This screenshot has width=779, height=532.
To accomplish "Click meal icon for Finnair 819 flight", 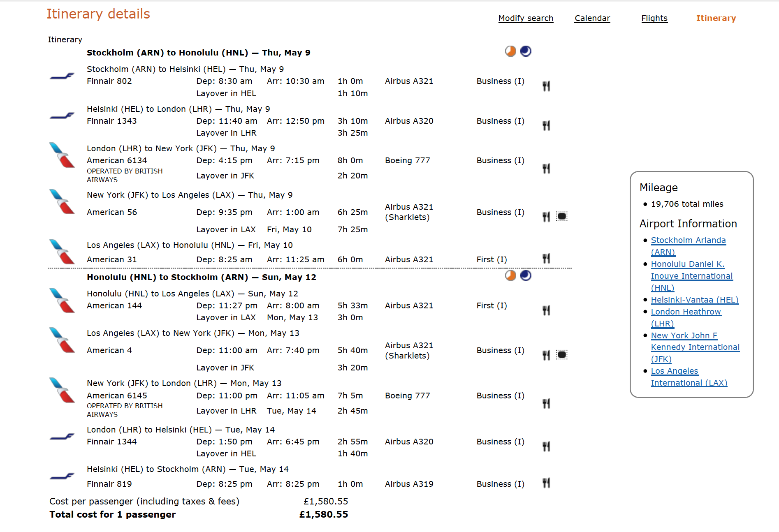I will pos(546,483).
